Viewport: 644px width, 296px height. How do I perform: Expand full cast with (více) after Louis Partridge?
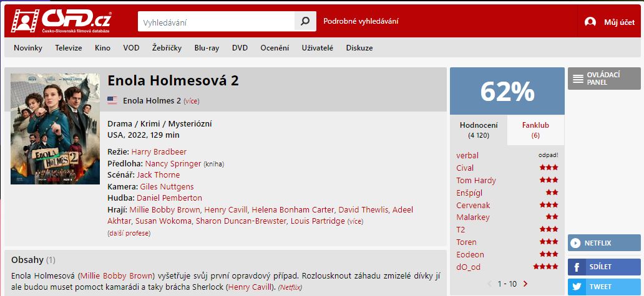(355, 221)
